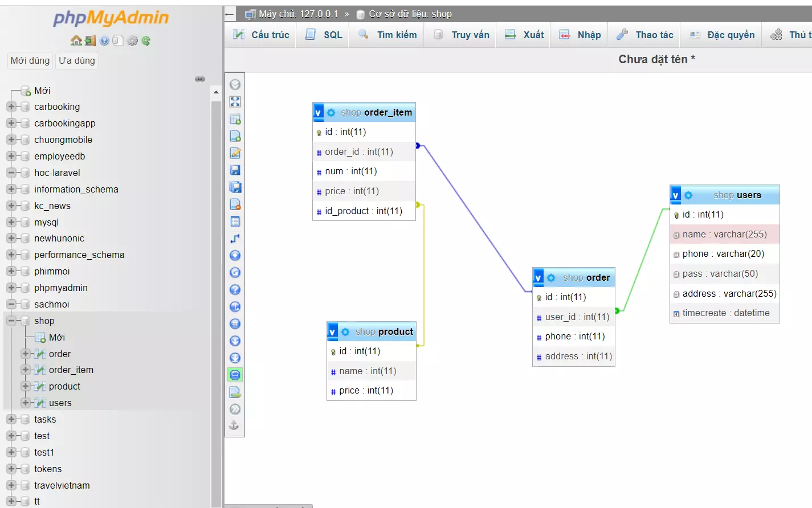Viewport: 812px width, 508px height.
Task: Open the edit page pencil icon
Action: pos(235,153)
